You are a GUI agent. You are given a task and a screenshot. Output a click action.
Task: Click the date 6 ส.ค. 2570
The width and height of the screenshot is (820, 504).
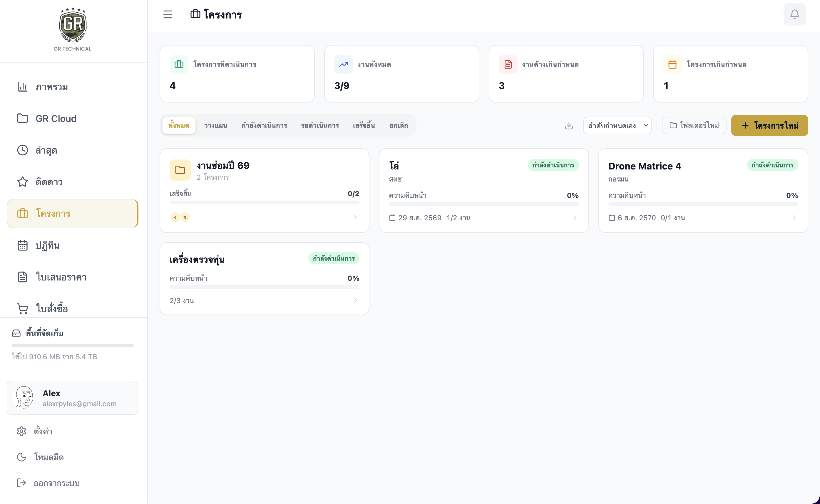(637, 218)
